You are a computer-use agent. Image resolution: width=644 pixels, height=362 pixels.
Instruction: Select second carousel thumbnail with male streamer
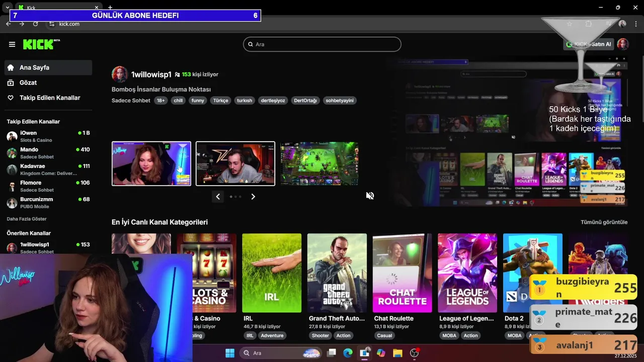(x=235, y=163)
